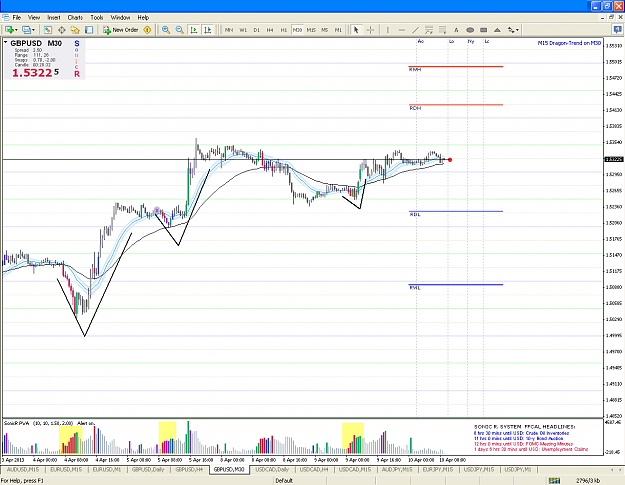Open the File menu
Screen dimensions: 625x485
click(x=17, y=18)
